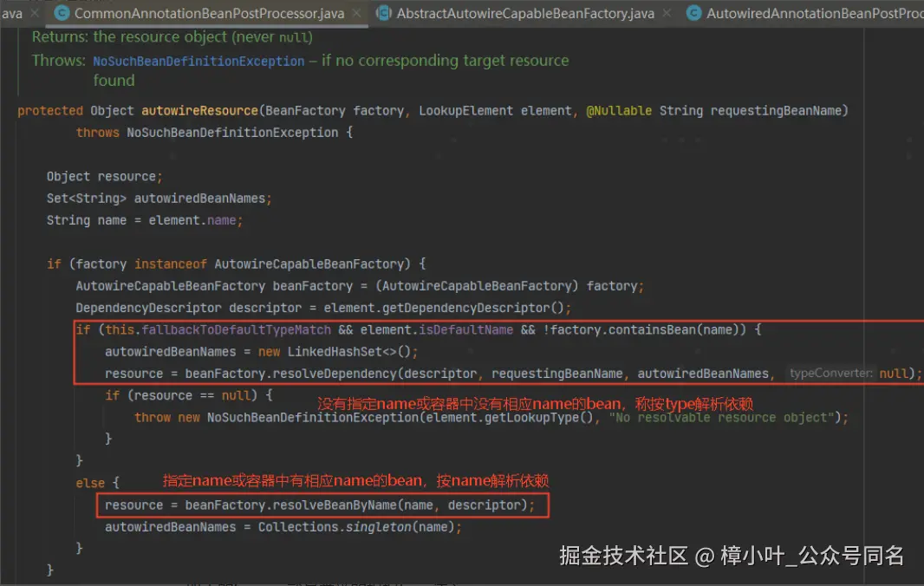Click 'Returns: the resource object' Javadoc line
The height and width of the screenshot is (586, 924).
(x=172, y=36)
